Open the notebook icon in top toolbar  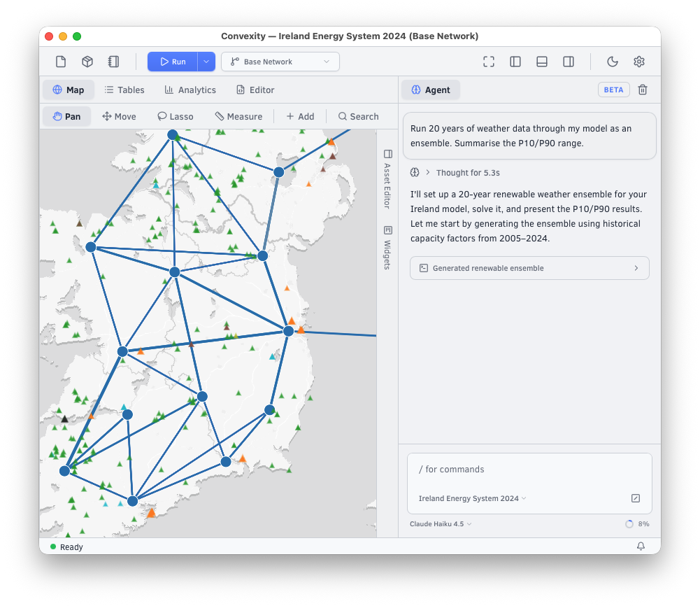[x=113, y=62]
